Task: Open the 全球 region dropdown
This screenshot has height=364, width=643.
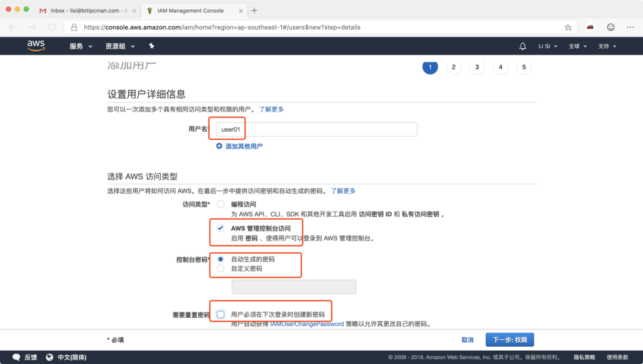Action: point(578,46)
